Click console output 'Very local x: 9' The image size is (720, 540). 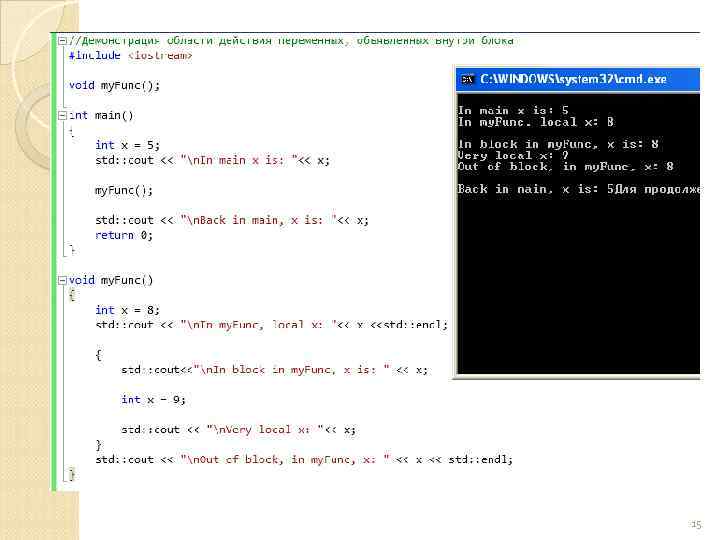click(x=513, y=156)
